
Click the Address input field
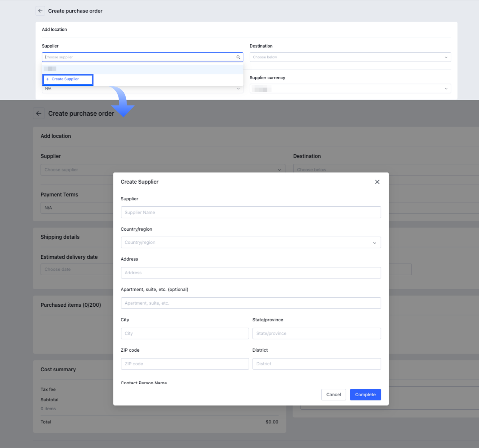(x=251, y=273)
